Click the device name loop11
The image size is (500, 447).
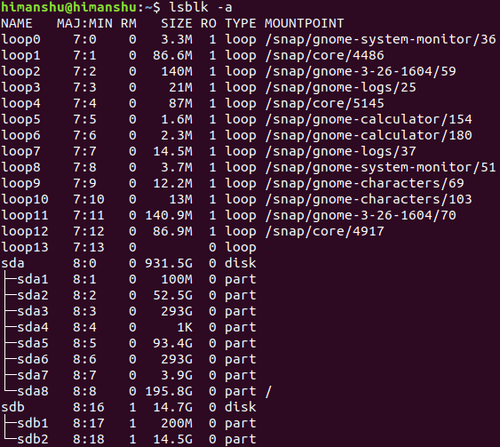[25, 215]
